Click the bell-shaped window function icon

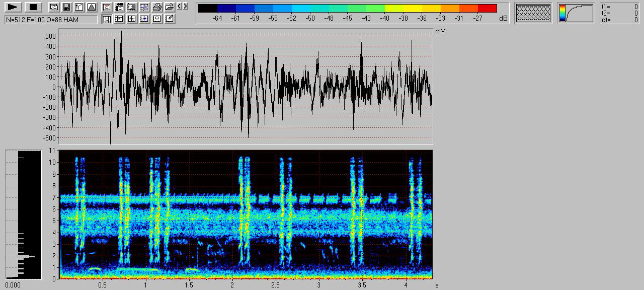(91, 7)
